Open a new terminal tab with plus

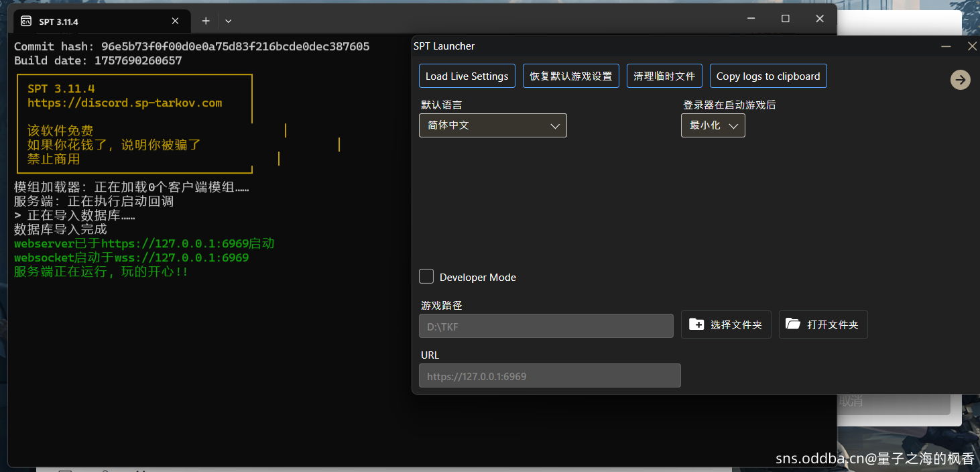206,21
